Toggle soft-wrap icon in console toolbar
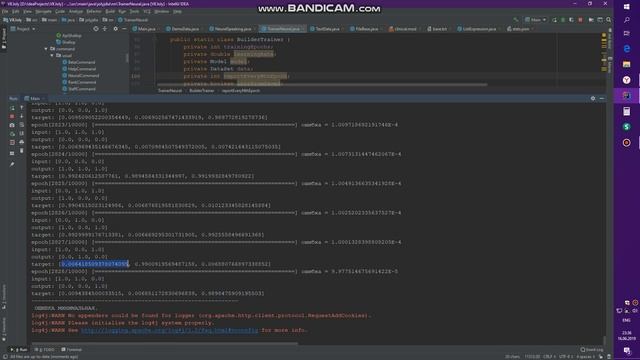This screenshot has height=360, width=640. coord(22,125)
